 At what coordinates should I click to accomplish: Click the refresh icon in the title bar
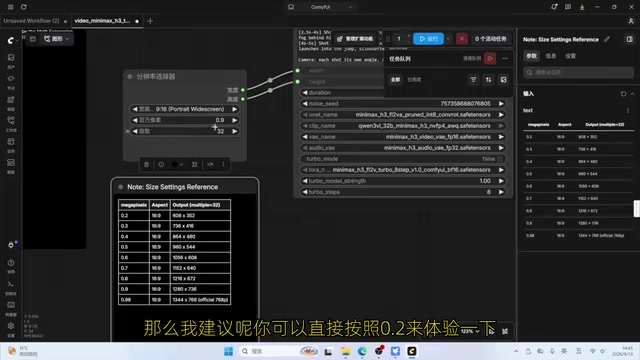[x=24, y=7]
